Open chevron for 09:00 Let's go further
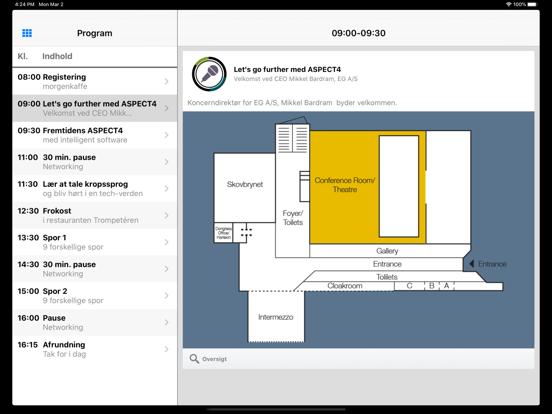The image size is (552, 414). [x=167, y=108]
